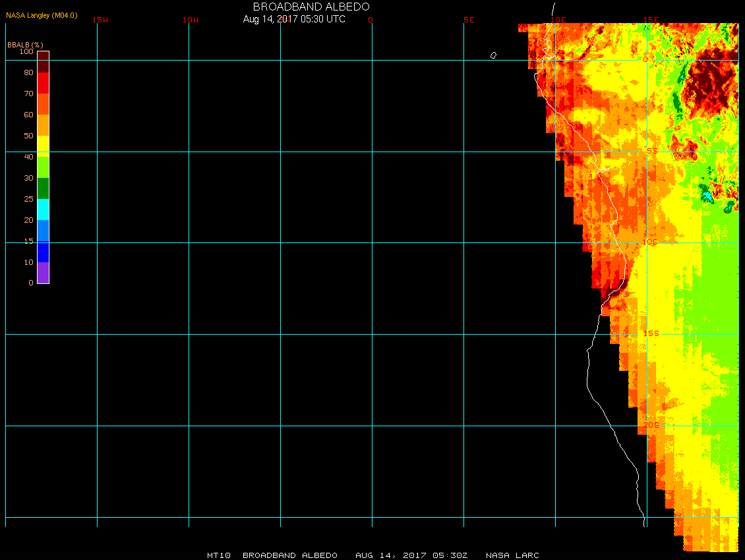Click the small island outline near the equator
This screenshot has height=560, width=745.
[x=493, y=55]
